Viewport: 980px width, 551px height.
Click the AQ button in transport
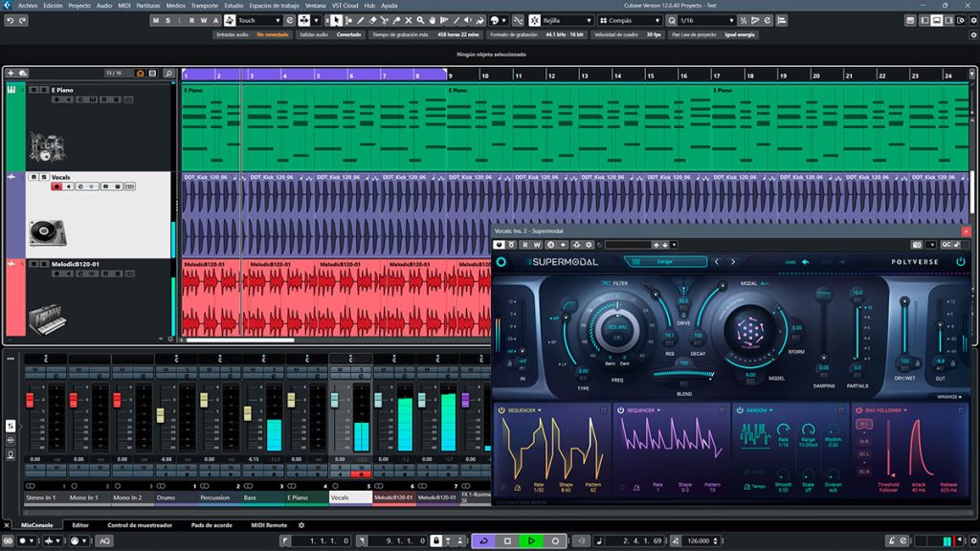click(x=105, y=541)
